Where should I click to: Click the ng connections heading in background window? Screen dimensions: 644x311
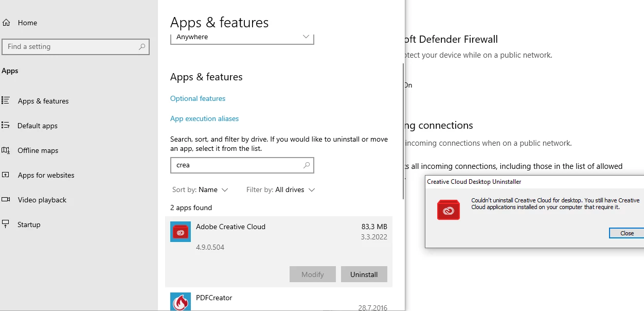439,125
